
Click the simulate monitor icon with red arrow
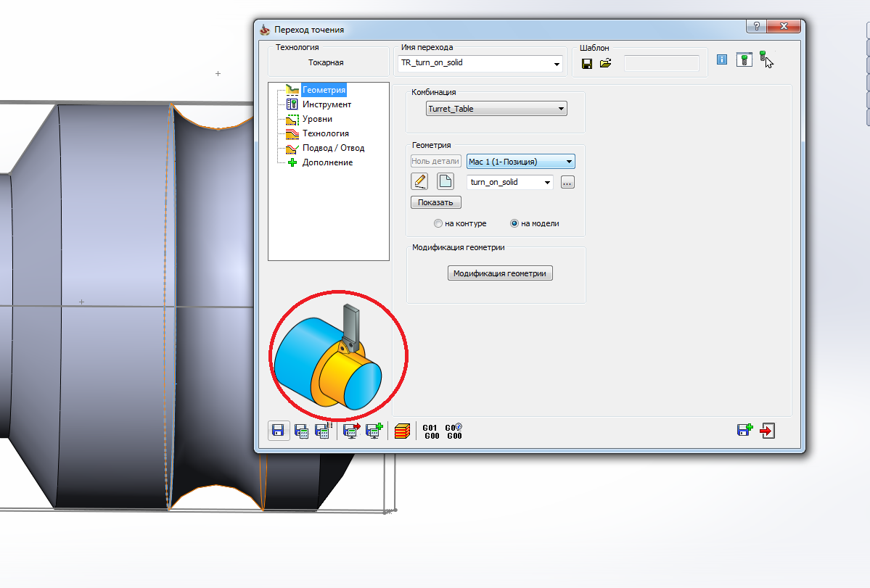coord(351,431)
